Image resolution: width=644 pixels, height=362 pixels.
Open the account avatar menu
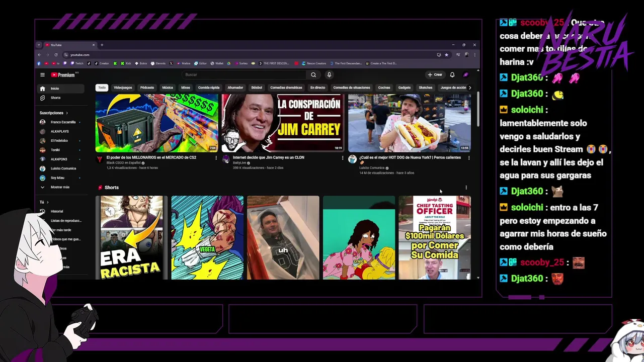click(x=466, y=75)
